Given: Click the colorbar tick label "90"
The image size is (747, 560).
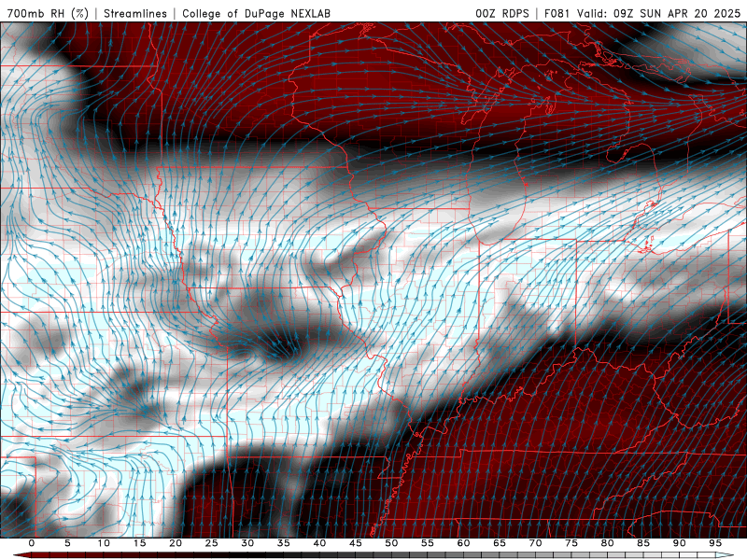Looking at the screenshot, I should coord(679,543).
